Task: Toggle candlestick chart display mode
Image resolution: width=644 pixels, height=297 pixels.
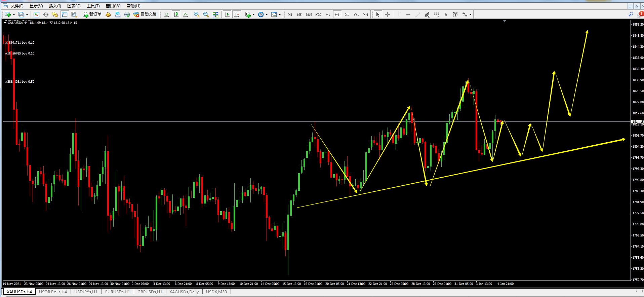Action: (x=176, y=14)
